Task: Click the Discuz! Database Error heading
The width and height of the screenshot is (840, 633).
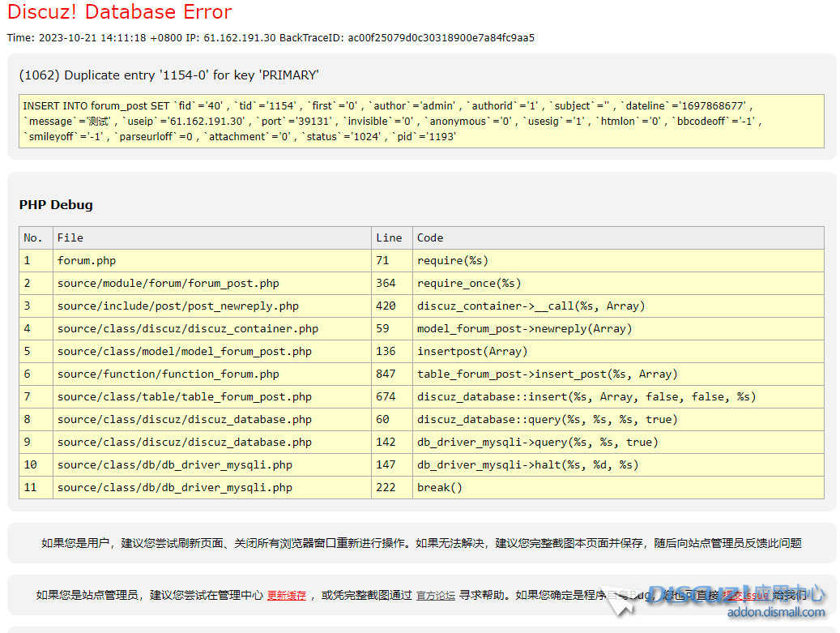Action: click(119, 12)
